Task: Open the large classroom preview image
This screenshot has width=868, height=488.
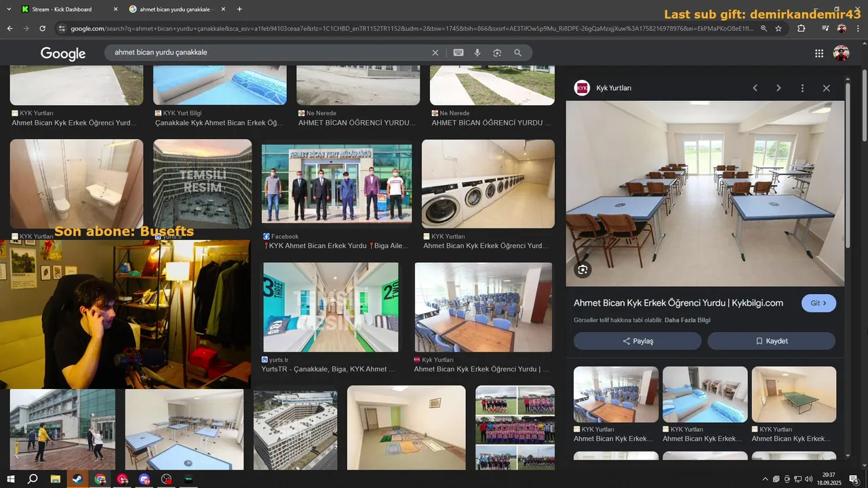Action: coord(705,194)
